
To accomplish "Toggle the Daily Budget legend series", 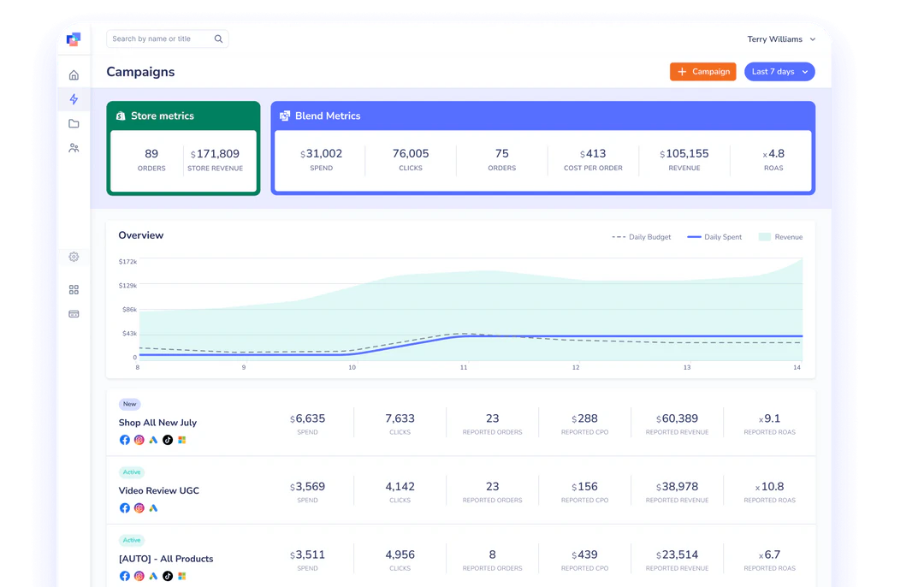I will pyautogui.click(x=642, y=237).
